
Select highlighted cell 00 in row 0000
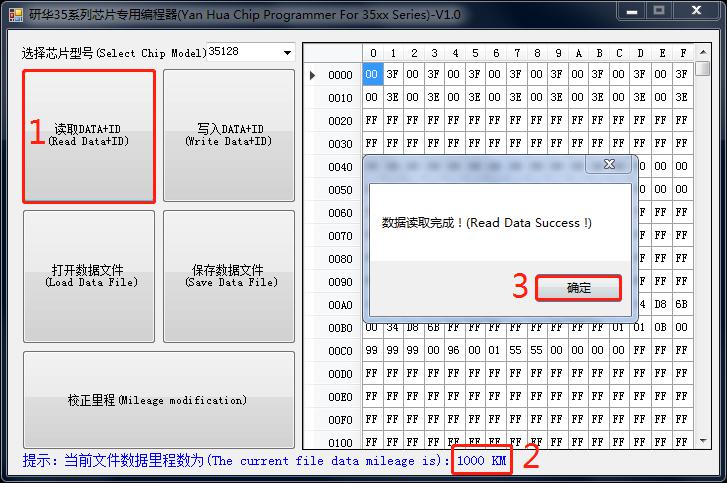pos(372,74)
